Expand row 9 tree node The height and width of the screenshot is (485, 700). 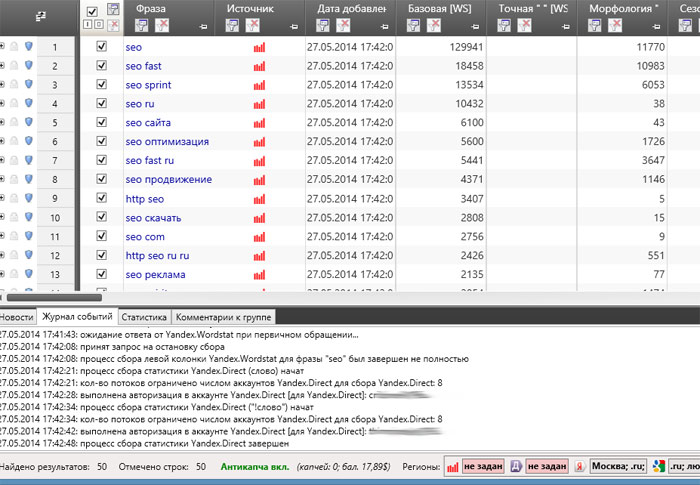[x=2, y=198]
